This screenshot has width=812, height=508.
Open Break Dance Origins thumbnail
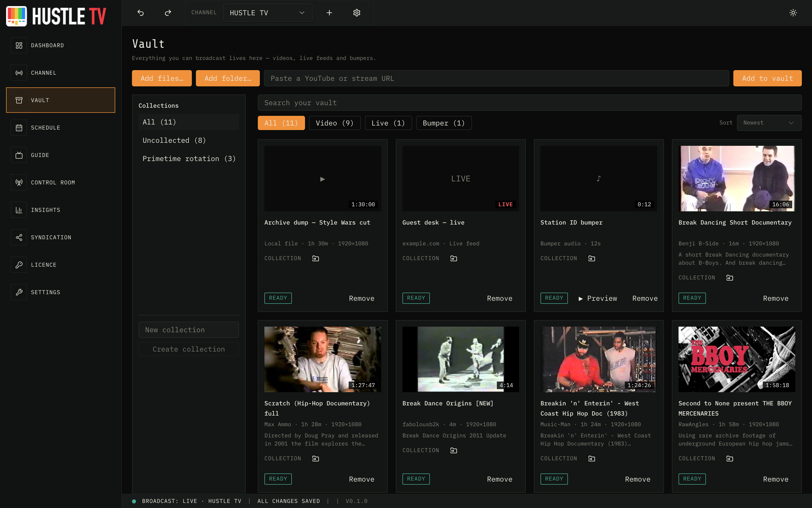[x=460, y=359]
